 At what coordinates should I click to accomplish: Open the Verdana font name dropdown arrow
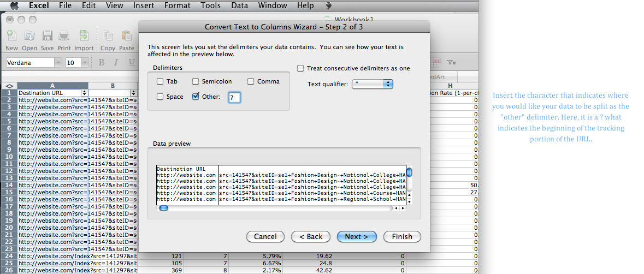pyautogui.click(x=58, y=63)
